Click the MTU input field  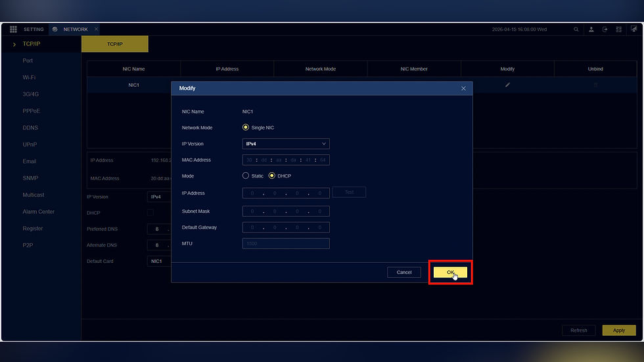286,243
